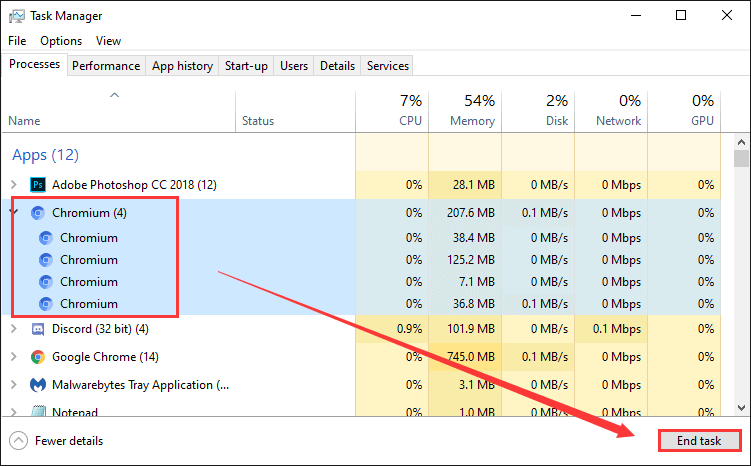751x466 pixels.
Task: Switch to the App history tab
Action: click(x=182, y=66)
